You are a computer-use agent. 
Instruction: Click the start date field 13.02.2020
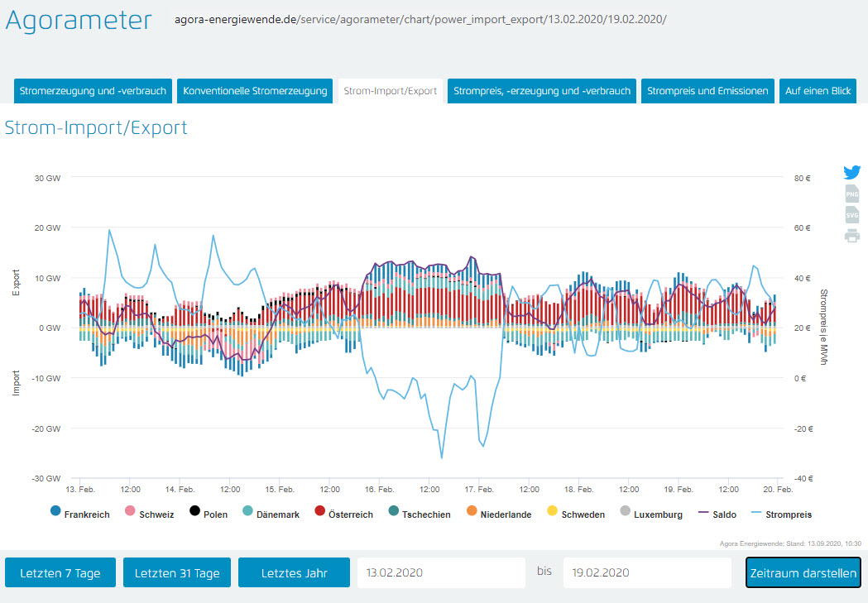coord(440,573)
